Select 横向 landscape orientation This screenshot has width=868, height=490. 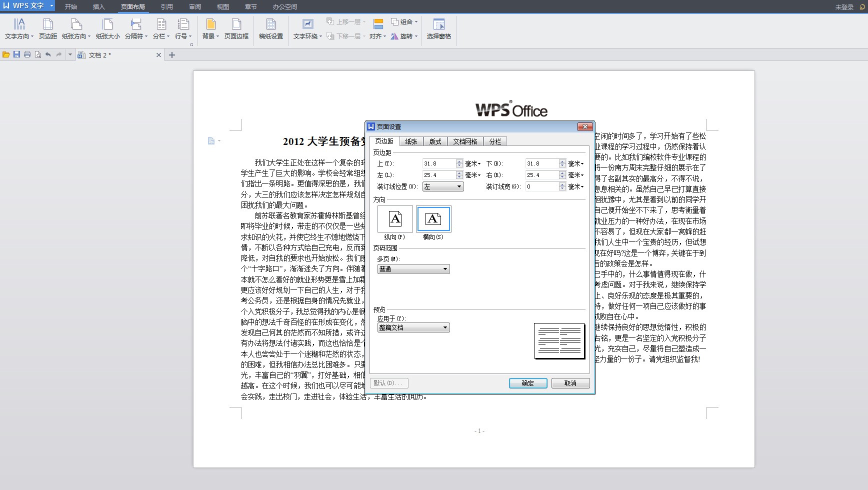[432, 219]
